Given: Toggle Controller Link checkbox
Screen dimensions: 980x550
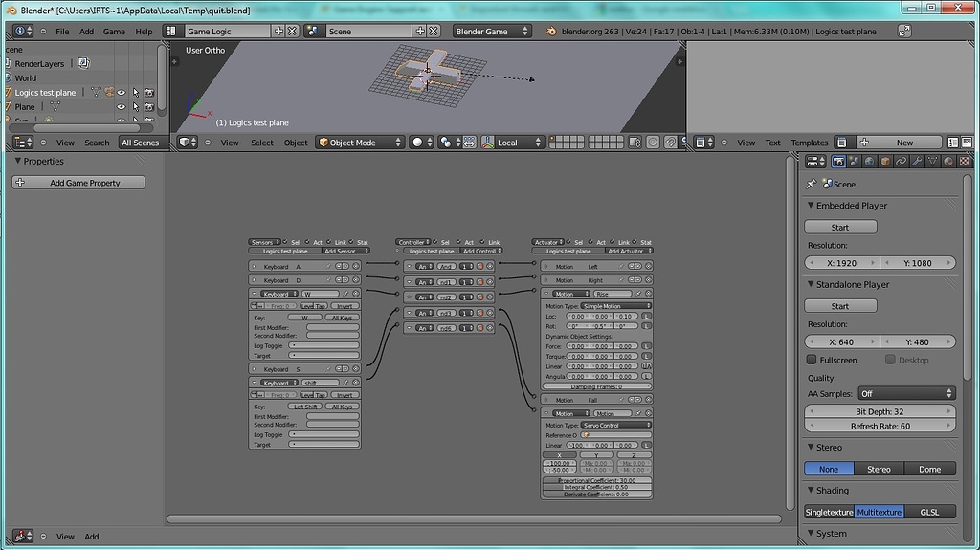Looking at the screenshot, I should coord(482,242).
